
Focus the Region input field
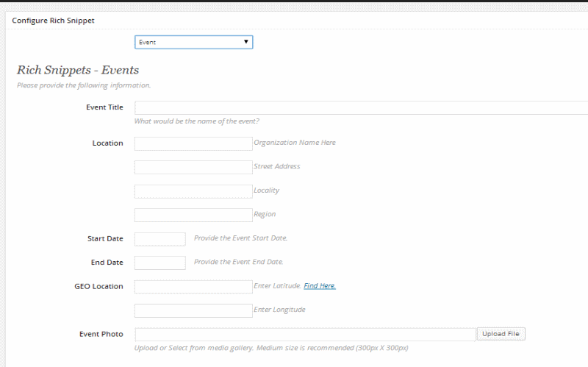193,215
